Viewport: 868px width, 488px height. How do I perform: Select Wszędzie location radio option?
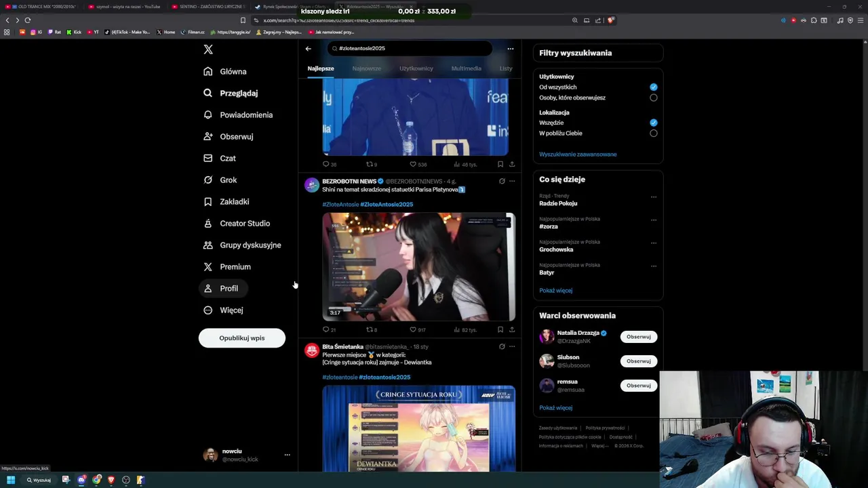click(x=654, y=123)
